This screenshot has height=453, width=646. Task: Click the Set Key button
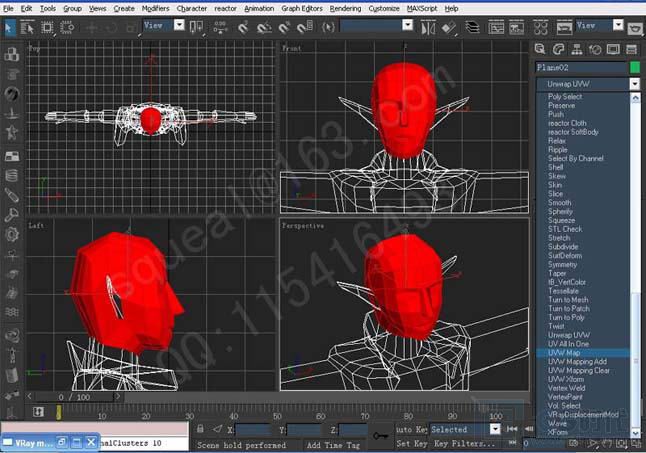point(411,444)
